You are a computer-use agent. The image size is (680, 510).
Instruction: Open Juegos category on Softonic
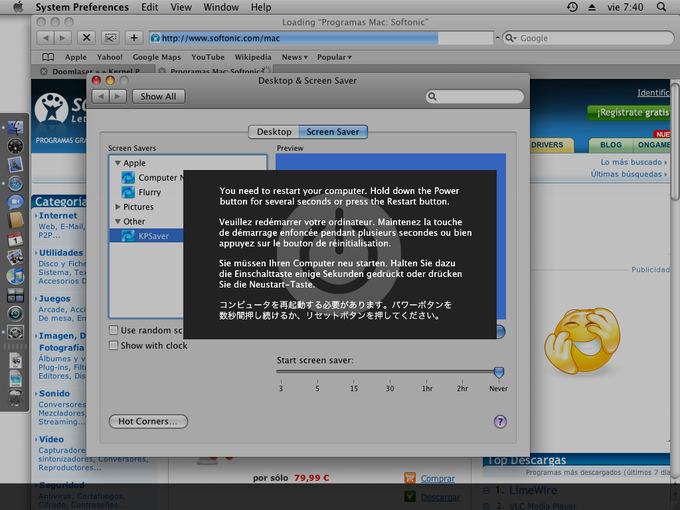[54, 298]
